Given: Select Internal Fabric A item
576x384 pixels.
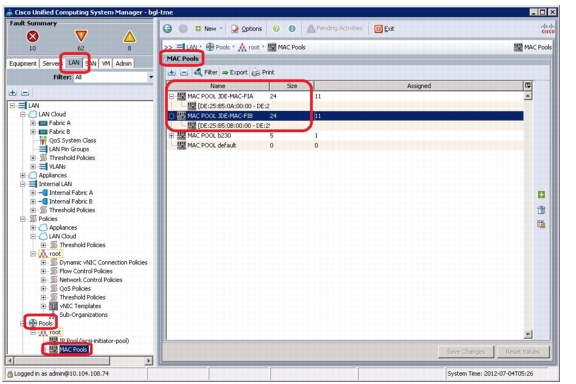Looking at the screenshot, I should click(71, 193).
